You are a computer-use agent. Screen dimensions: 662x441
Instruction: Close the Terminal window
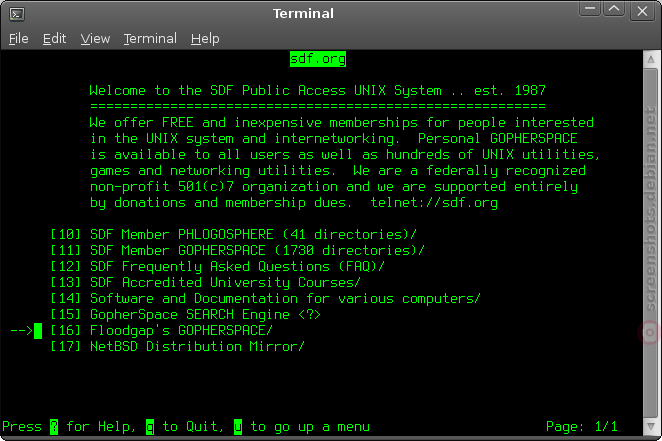click(642, 11)
